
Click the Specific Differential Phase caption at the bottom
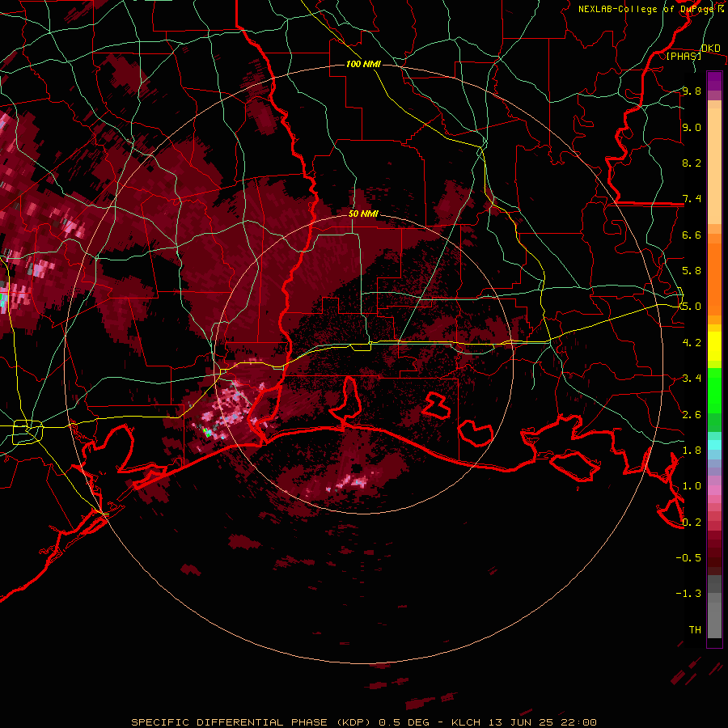point(364,722)
